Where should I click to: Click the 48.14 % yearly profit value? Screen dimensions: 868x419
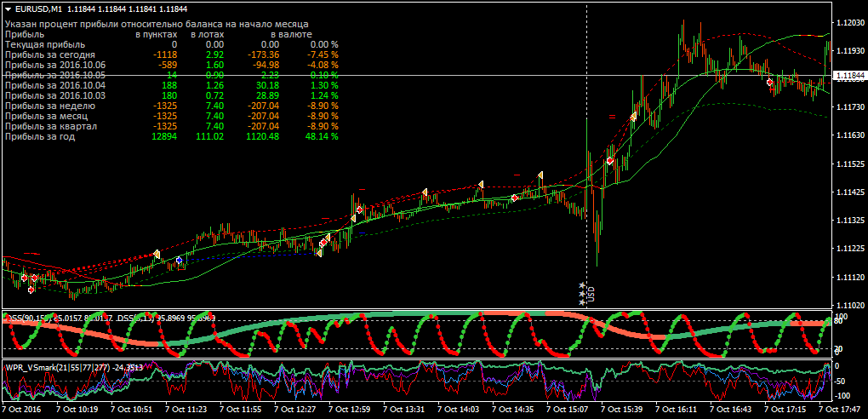click(322, 136)
